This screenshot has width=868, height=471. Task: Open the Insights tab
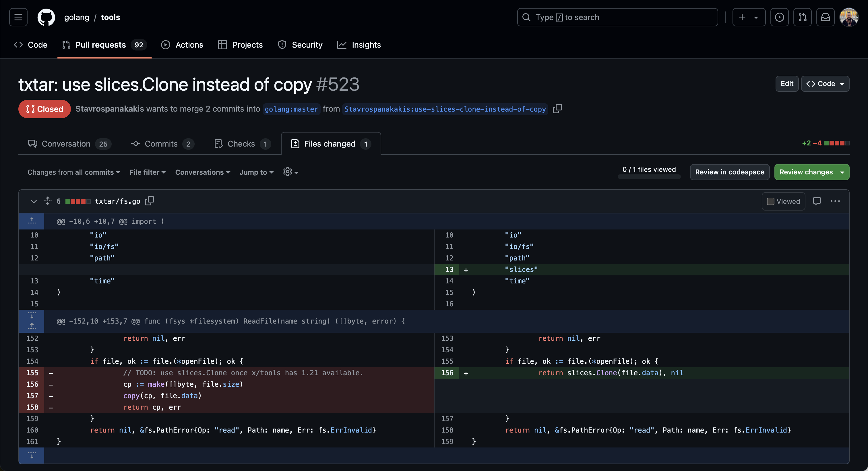tap(359, 45)
